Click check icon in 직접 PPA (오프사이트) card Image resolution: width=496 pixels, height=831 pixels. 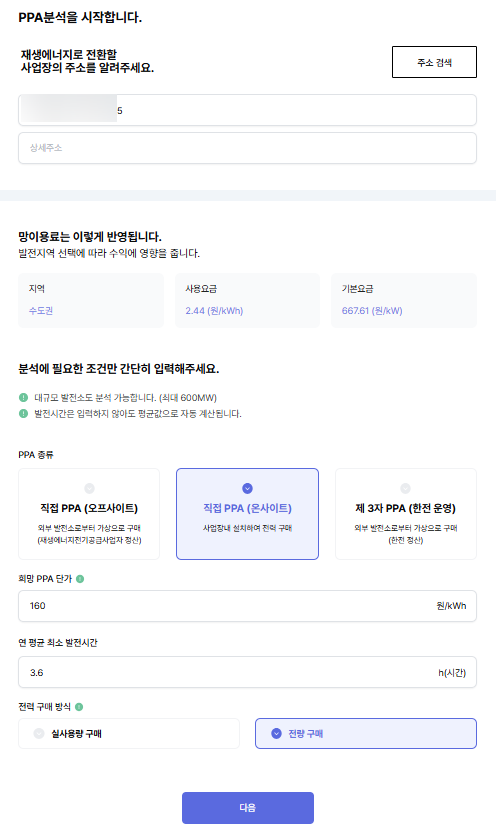tap(90, 488)
